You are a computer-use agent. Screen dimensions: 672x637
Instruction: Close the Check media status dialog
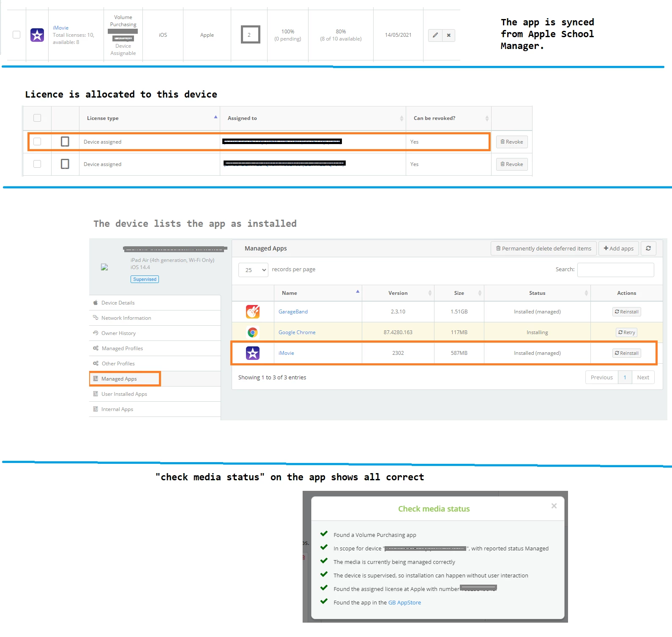click(x=554, y=506)
